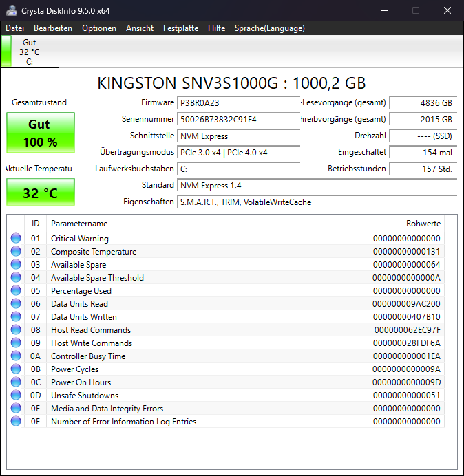This screenshot has height=476, width=464.
Task: Select the Unsafe Shutdowns parameter name
Action: click(x=85, y=396)
